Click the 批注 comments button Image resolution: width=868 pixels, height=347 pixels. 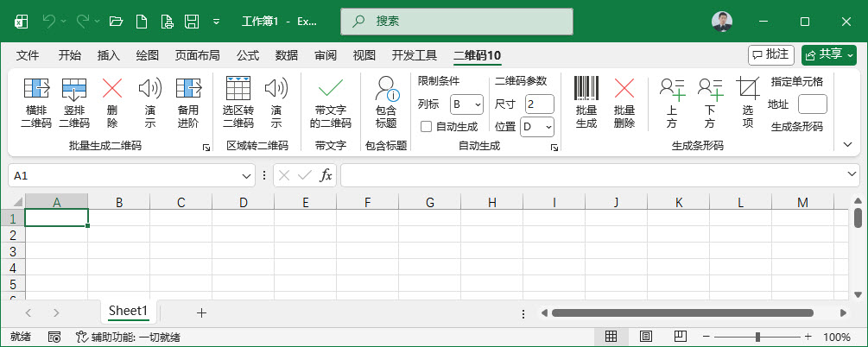point(770,54)
